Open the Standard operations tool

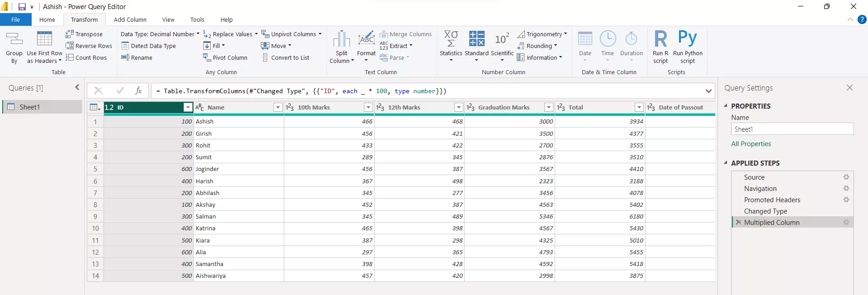476,47
